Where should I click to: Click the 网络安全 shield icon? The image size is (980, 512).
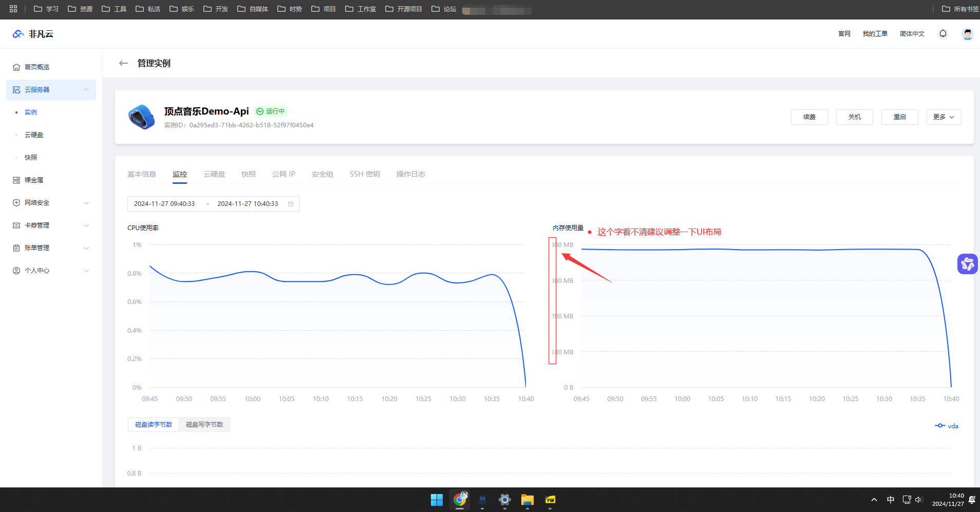pyautogui.click(x=16, y=203)
